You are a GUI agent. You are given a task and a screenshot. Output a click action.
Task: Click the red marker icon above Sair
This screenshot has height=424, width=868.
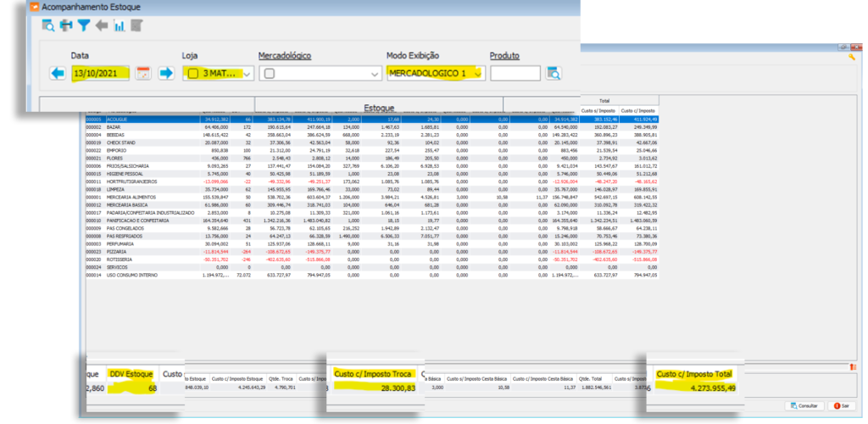coord(853,367)
